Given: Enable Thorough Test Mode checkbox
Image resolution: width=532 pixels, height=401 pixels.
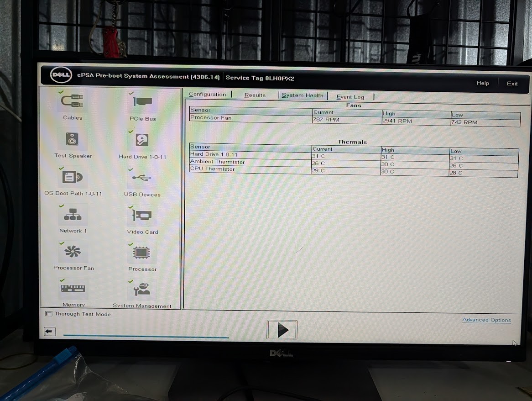Looking at the screenshot, I should click(49, 314).
